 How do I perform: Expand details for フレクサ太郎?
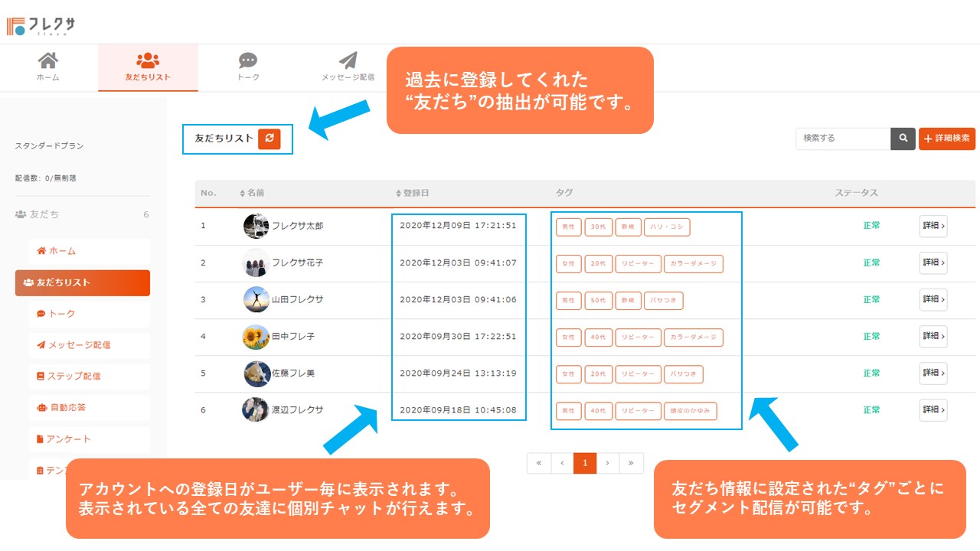click(x=933, y=227)
